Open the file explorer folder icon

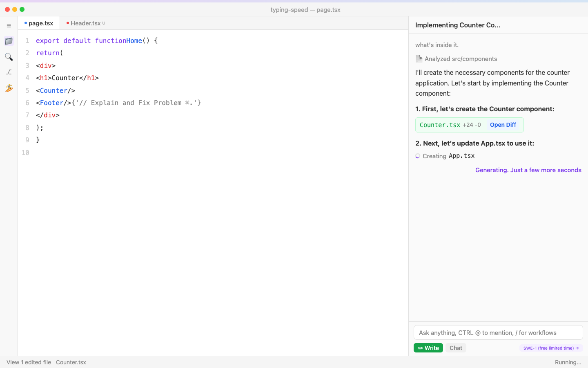(x=9, y=41)
